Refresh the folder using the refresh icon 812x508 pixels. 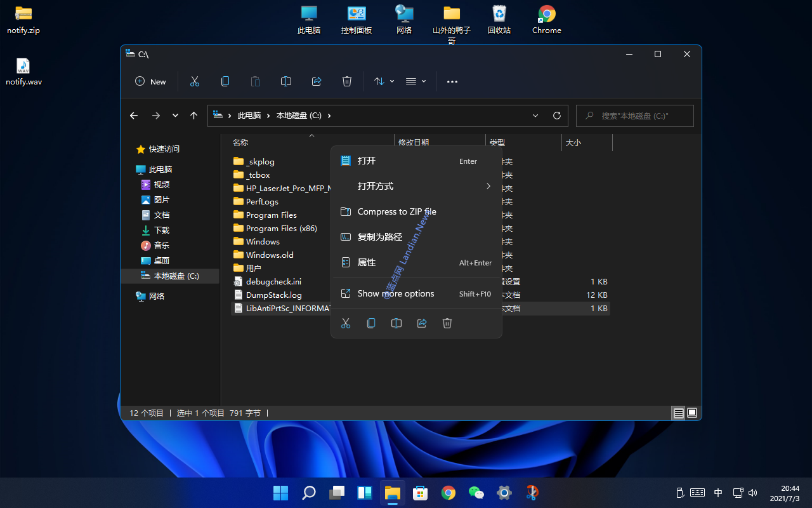557,116
